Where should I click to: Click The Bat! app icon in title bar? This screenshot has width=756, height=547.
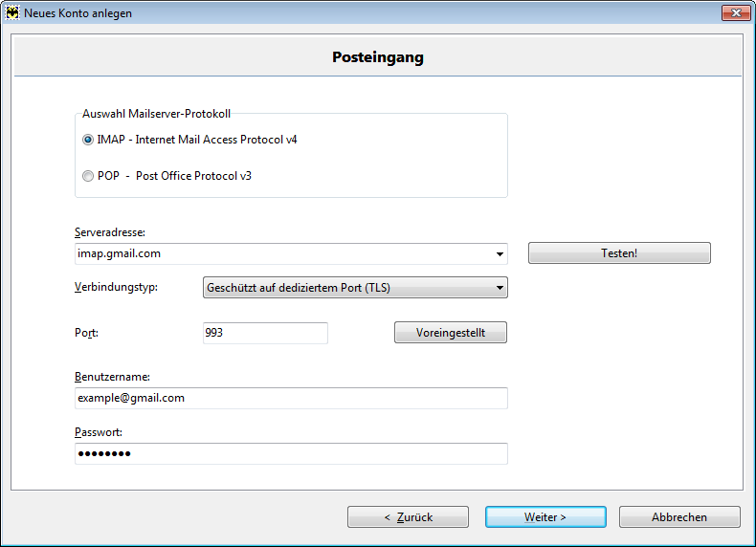click(x=12, y=13)
